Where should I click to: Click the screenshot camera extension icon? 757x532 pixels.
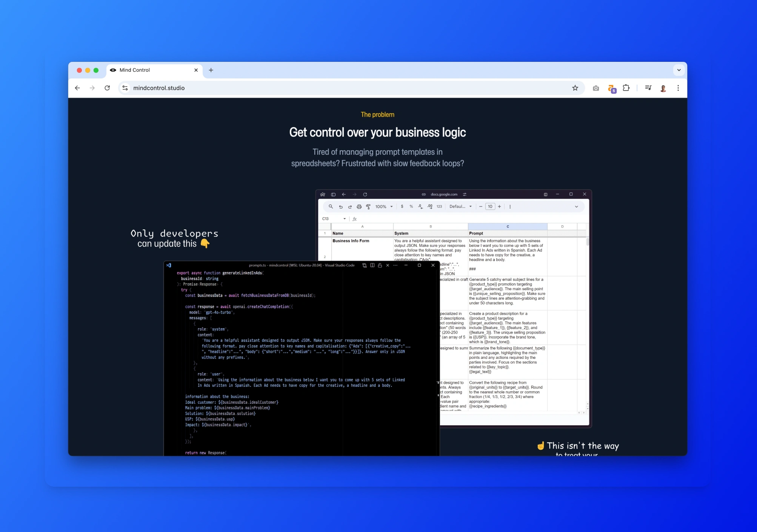(596, 88)
